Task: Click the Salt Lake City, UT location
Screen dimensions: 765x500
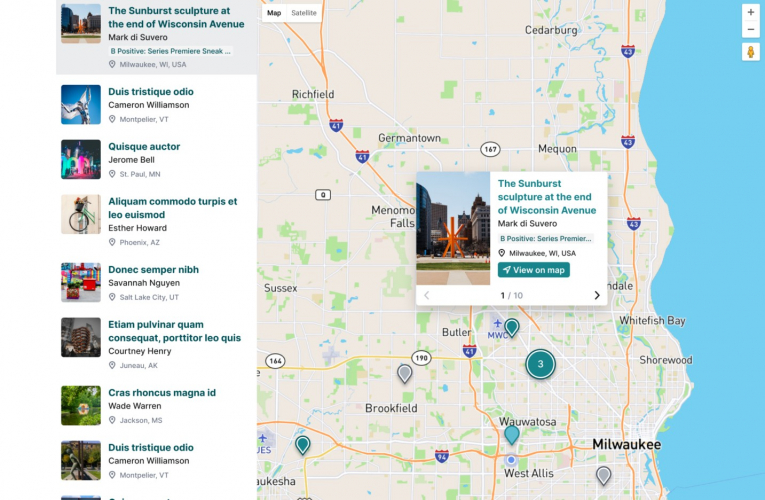Action: (x=149, y=297)
